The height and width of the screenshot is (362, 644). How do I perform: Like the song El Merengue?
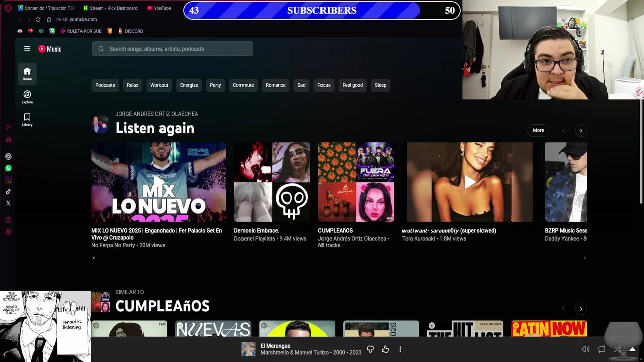385,349
